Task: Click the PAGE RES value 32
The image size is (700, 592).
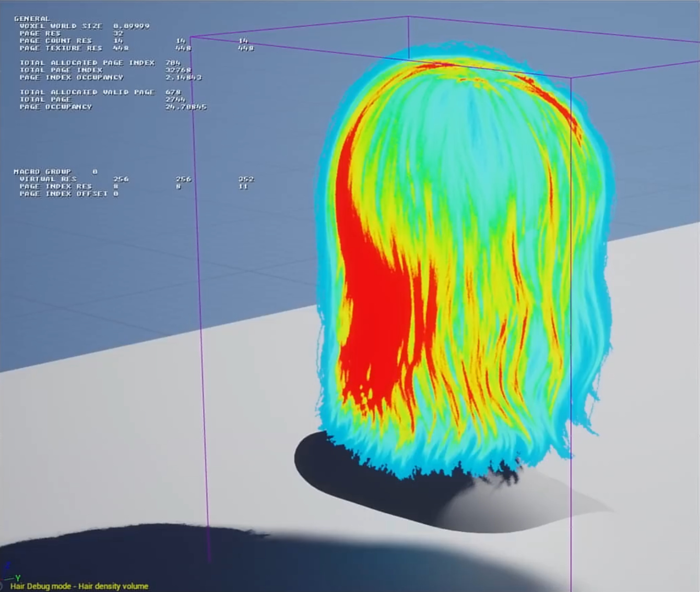Action: [118, 33]
